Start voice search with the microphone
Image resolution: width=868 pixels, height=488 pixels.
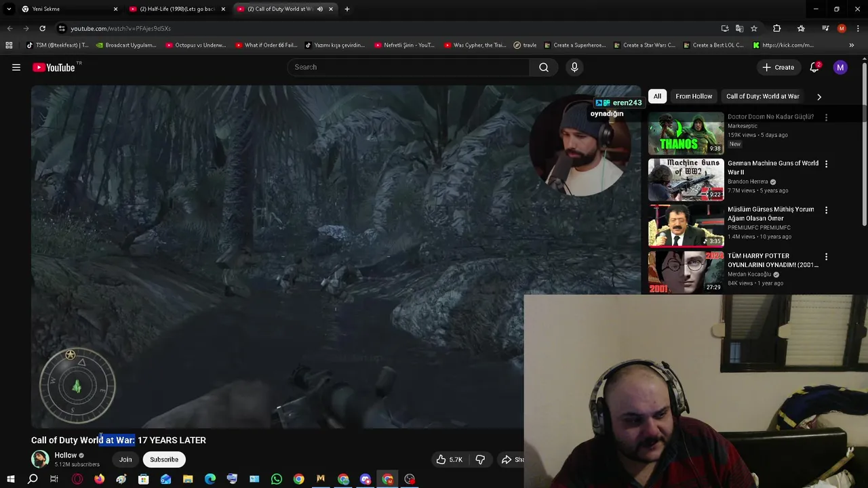pyautogui.click(x=574, y=67)
